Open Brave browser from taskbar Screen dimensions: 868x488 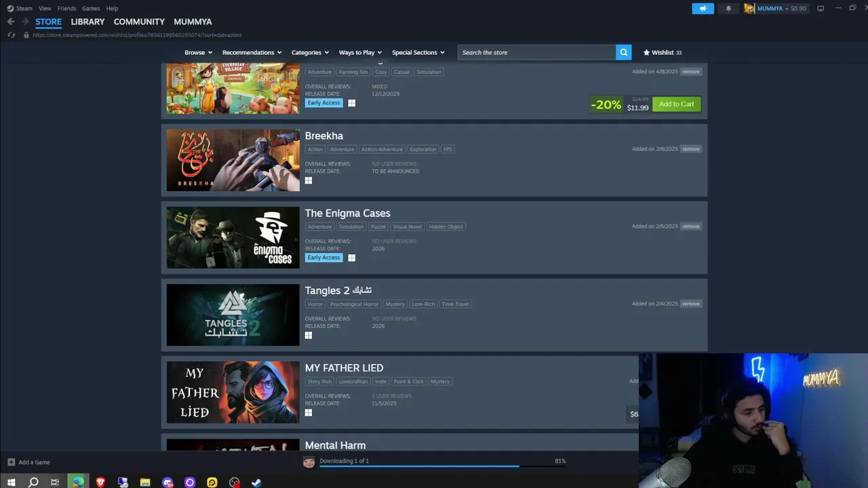pyautogui.click(x=100, y=483)
